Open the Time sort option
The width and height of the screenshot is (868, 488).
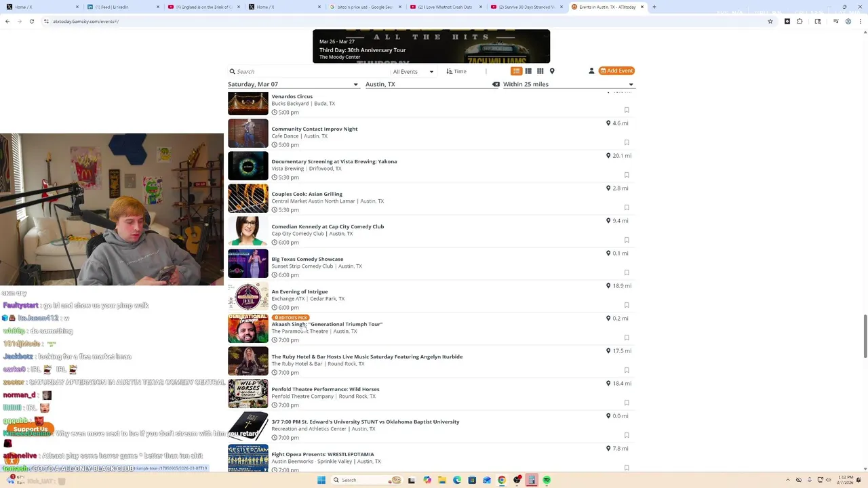(x=456, y=71)
